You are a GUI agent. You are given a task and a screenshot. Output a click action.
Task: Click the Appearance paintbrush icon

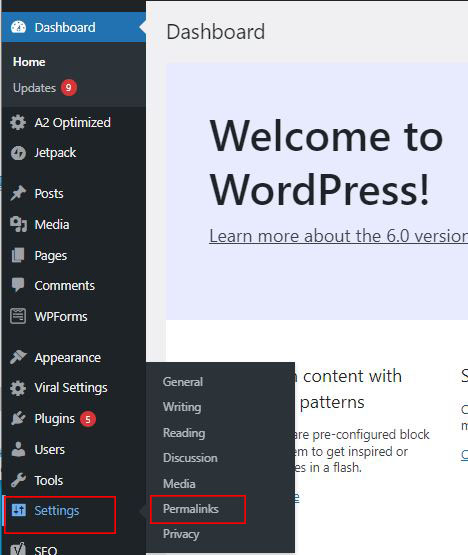click(x=18, y=357)
